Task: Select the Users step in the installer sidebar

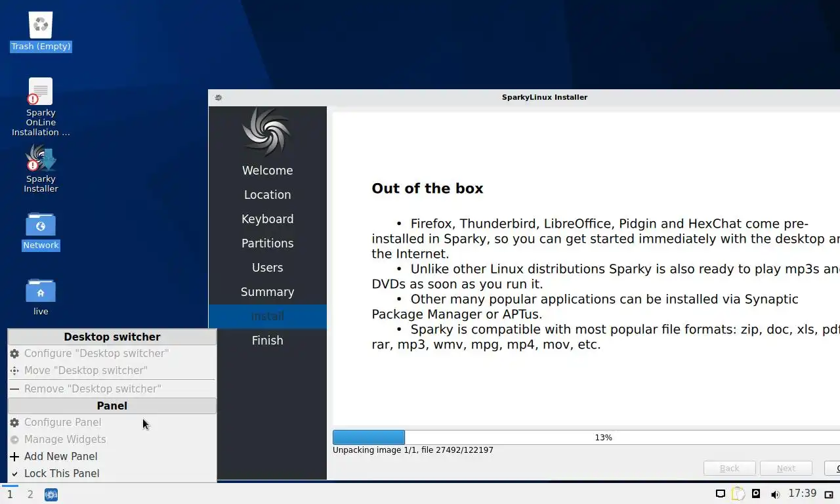Action: (x=268, y=268)
